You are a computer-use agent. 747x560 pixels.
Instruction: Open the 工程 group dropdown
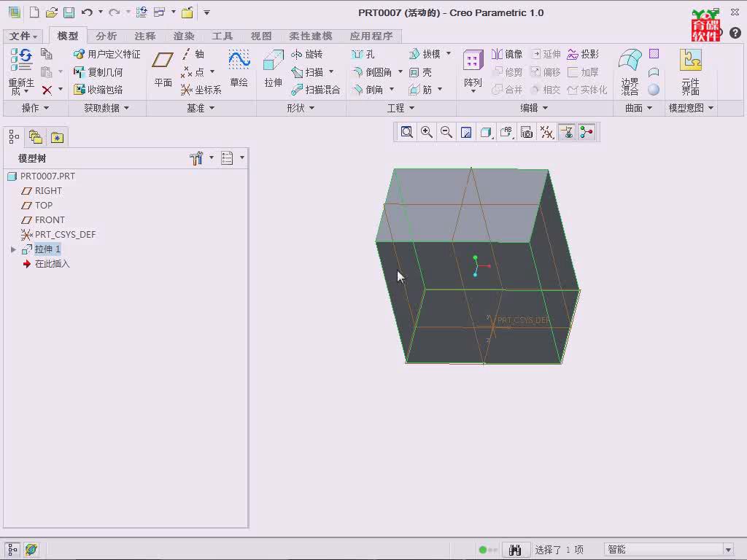click(400, 108)
